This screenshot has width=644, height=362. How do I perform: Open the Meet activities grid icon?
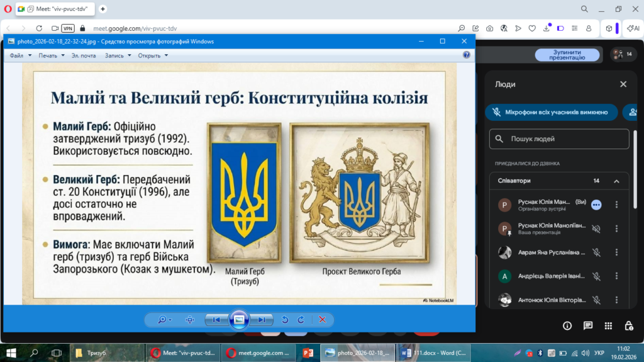point(608,325)
